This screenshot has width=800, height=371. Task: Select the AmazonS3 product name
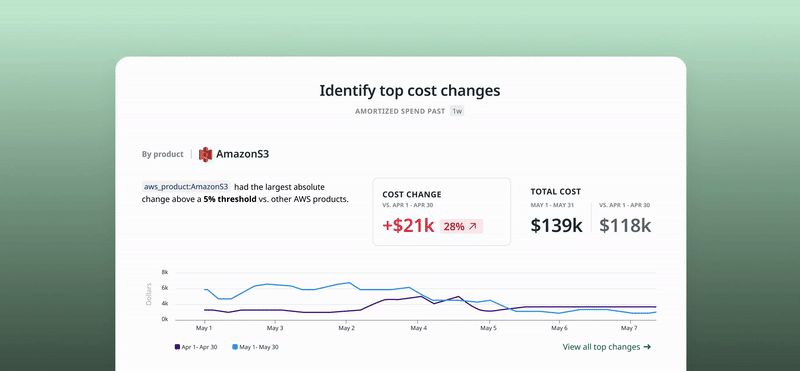point(242,154)
